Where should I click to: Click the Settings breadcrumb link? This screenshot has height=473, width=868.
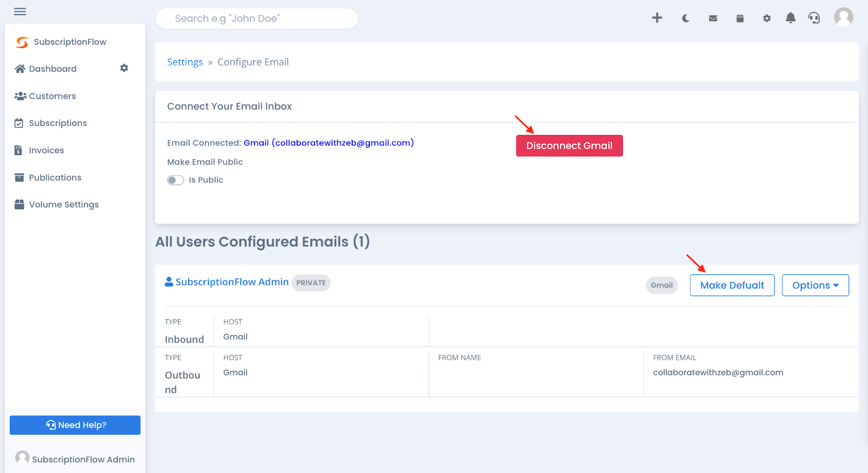[185, 62]
